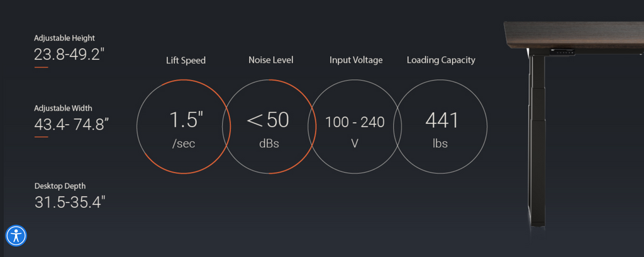Click the desk control panel keypad

[562, 52]
